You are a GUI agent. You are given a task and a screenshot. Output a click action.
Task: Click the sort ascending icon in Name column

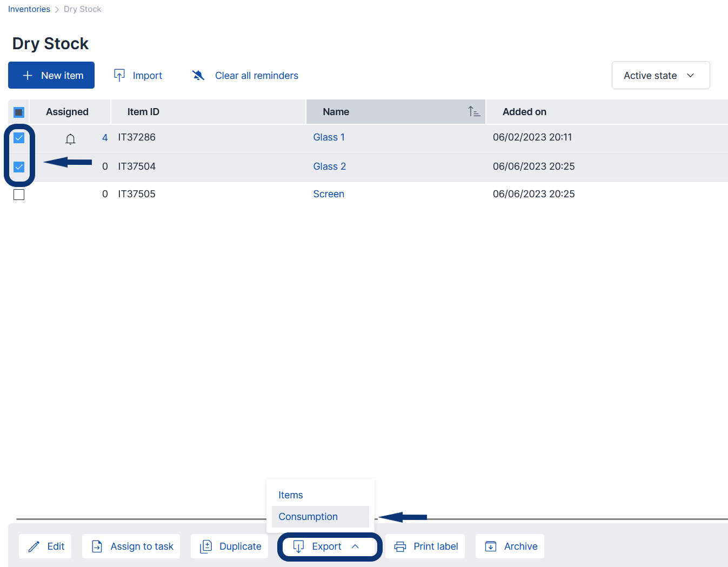click(x=474, y=112)
